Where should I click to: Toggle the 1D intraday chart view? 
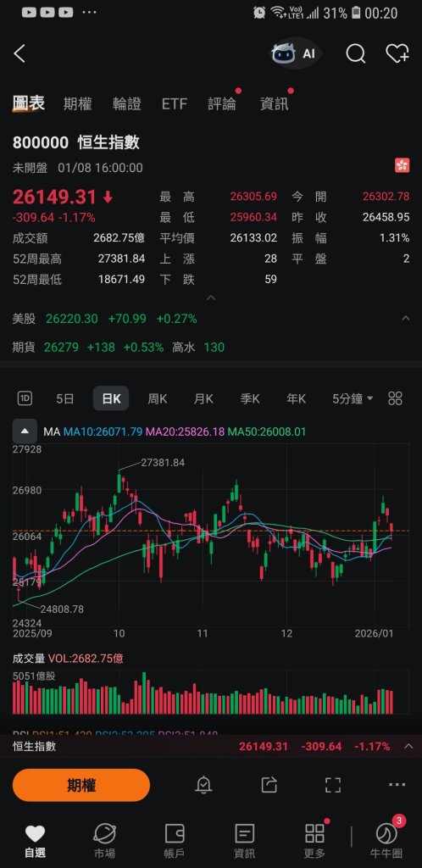pyautogui.click(x=25, y=398)
